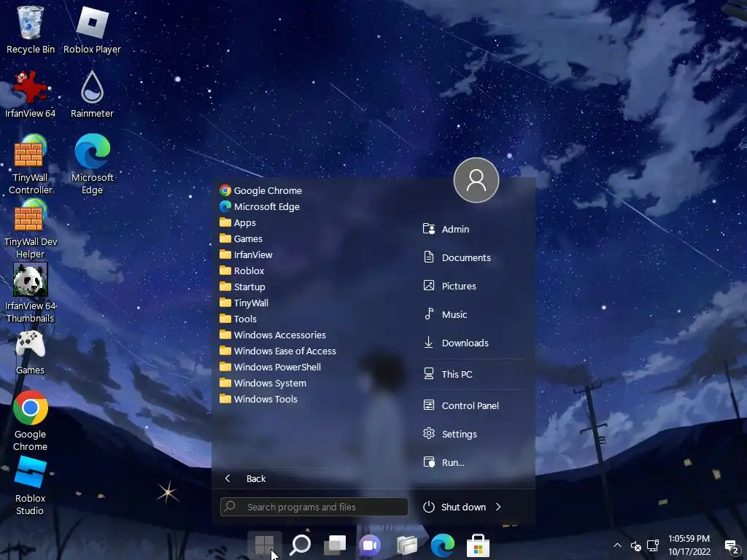
Task: Open Downloads from Start menu
Action: click(x=456, y=343)
